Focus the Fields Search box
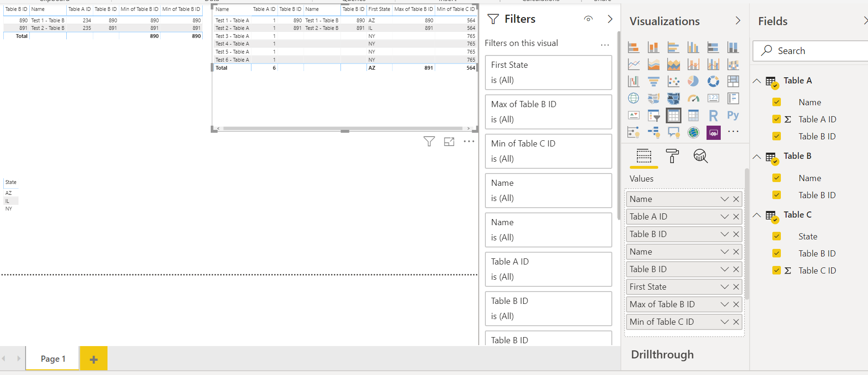The height and width of the screenshot is (375, 868). [x=811, y=51]
